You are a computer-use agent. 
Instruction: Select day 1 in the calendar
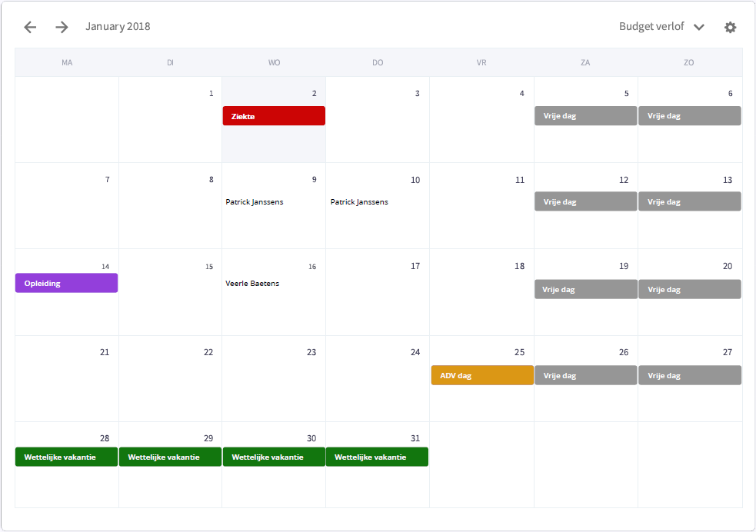coord(170,119)
